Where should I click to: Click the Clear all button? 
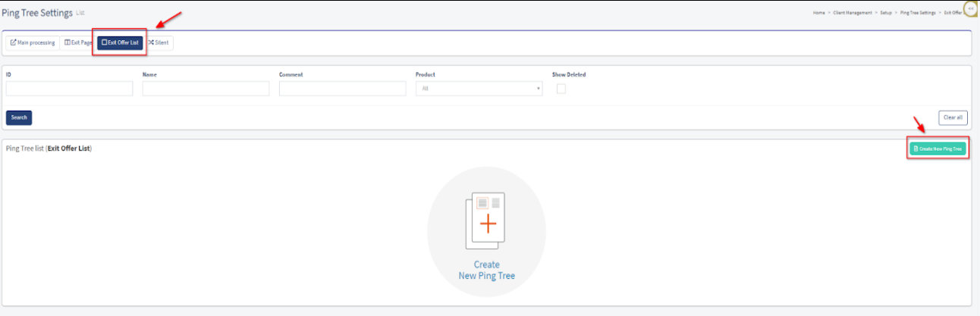(953, 117)
